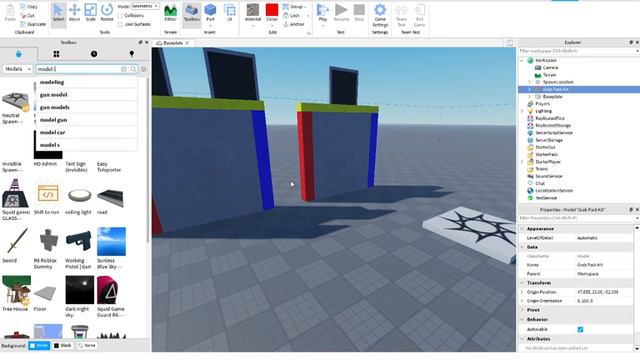The height and width of the screenshot is (360, 640).
Task: Toggle the Anchorable checkbox in Properties
Action: tap(580, 329)
